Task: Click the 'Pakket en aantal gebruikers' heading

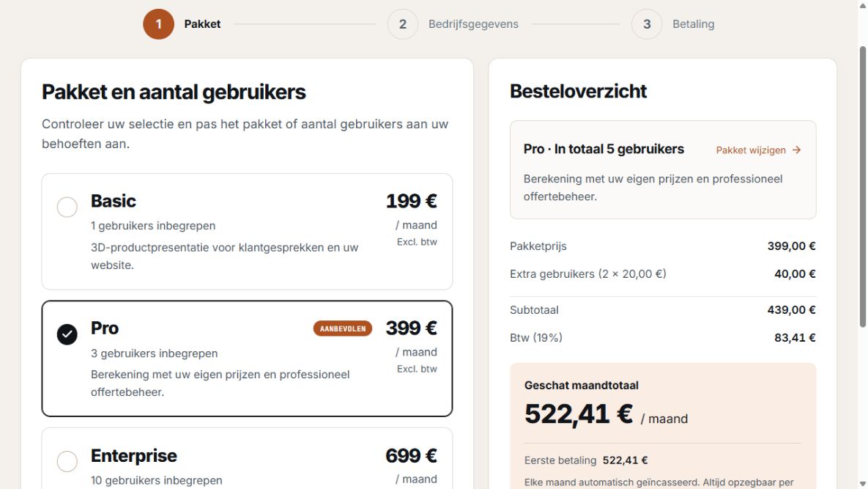Action: pyautogui.click(x=174, y=92)
